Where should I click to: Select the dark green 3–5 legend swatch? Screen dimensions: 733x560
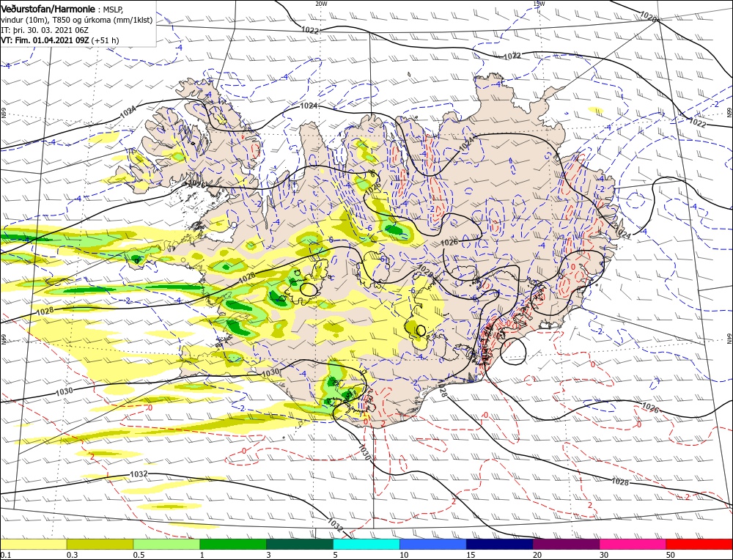300,544
